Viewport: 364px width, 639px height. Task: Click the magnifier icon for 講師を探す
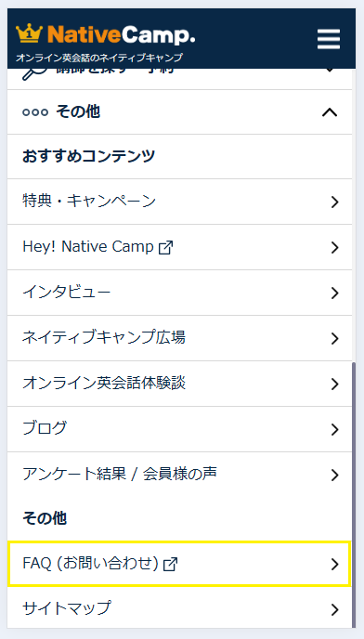pyautogui.click(x=31, y=74)
